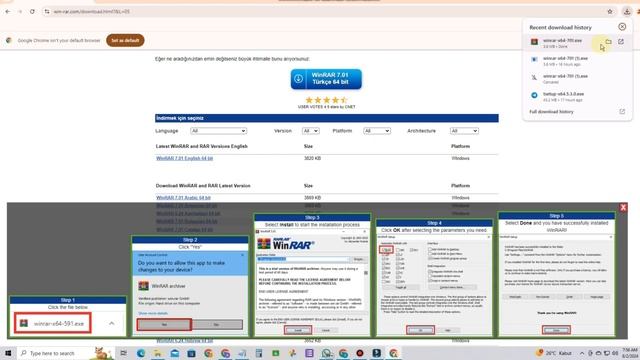Click the open-file icon beside winrar-x64-701.exe
Screen dimensions: 640x360
(621, 42)
